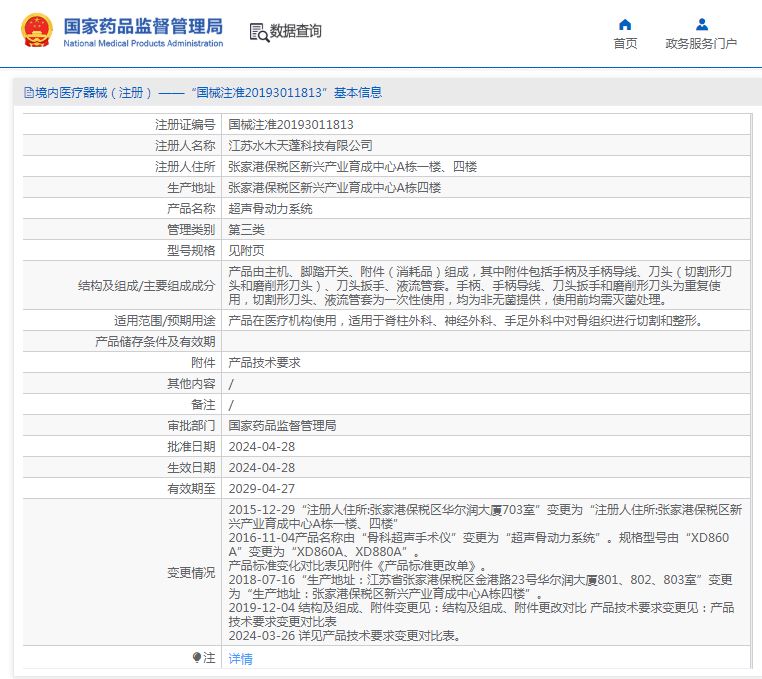Click the 产品储存条件及有效期 label
Viewport: 762px width, 679px height.
click(x=155, y=342)
